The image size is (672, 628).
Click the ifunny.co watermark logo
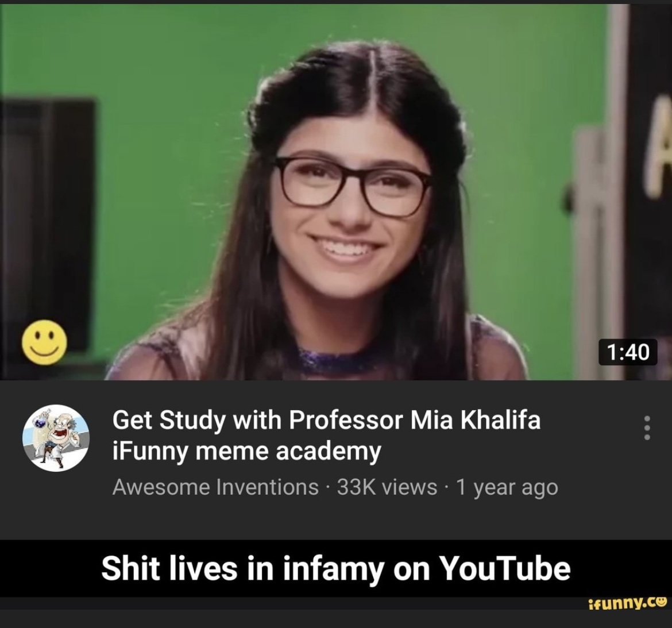(628, 603)
